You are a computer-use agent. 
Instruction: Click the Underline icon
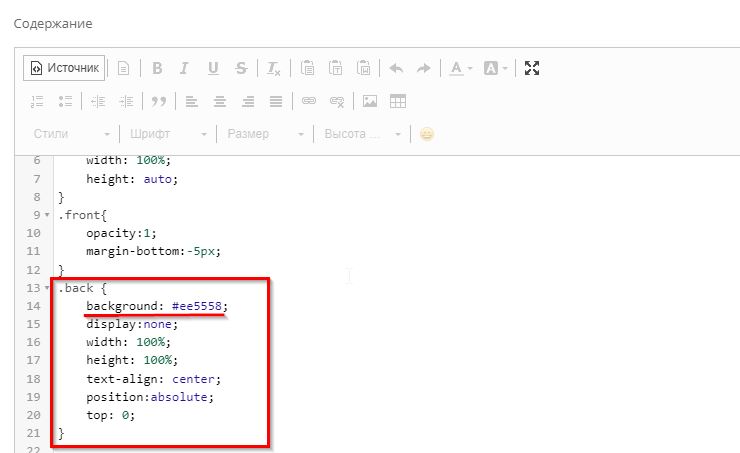click(213, 68)
